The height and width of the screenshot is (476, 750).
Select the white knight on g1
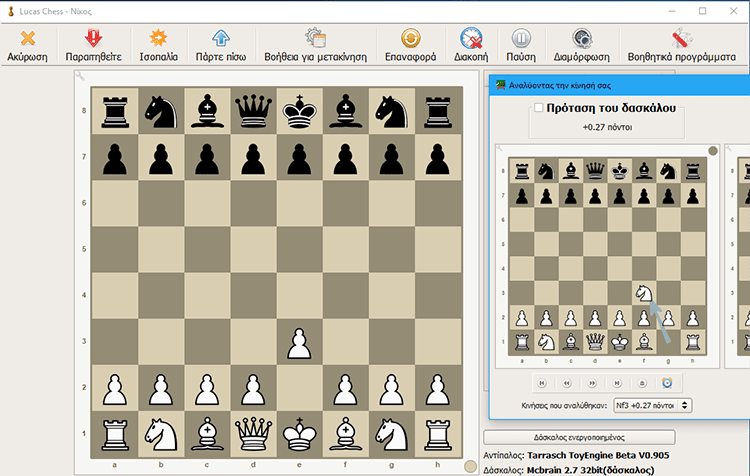[392, 434]
